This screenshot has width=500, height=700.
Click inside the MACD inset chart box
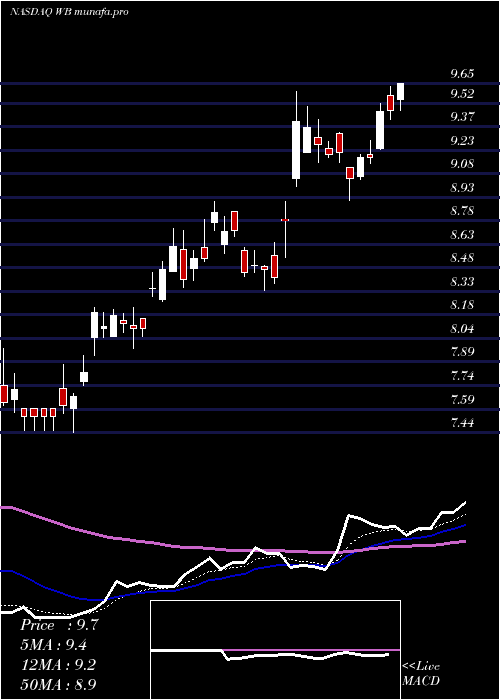(275, 650)
